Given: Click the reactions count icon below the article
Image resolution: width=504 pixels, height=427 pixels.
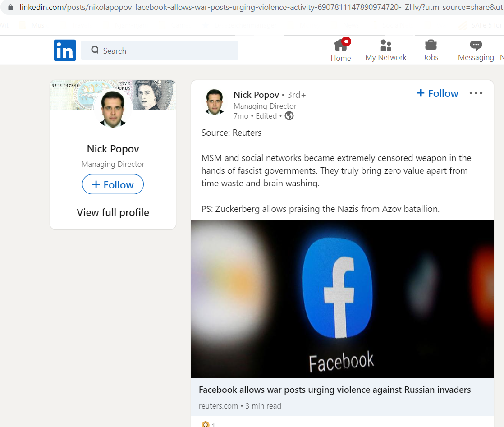Looking at the screenshot, I should point(206,424).
